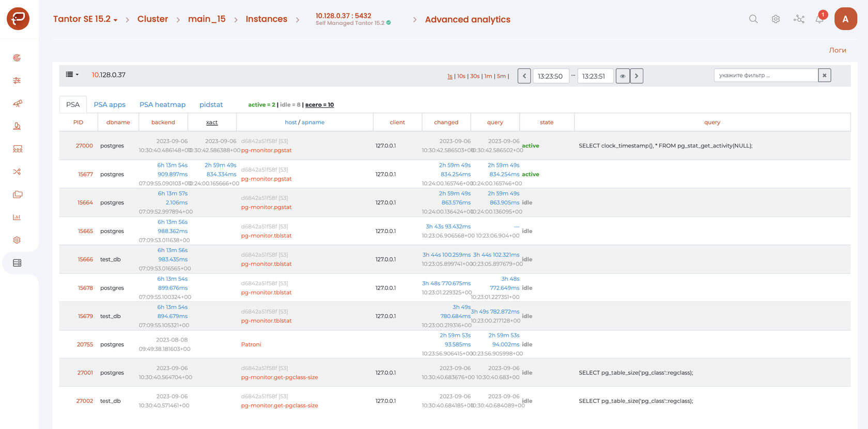Select the 30s interval

(475, 76)
